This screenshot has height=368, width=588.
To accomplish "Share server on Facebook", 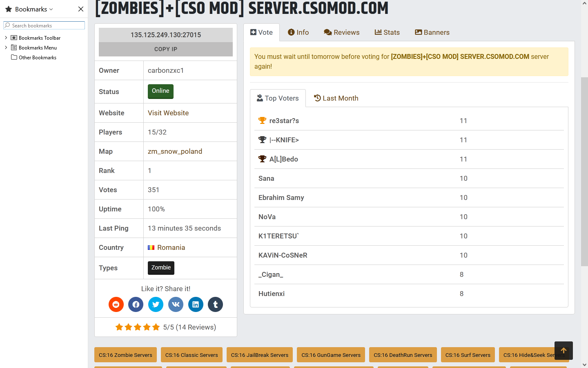I will tap(136, 304).
